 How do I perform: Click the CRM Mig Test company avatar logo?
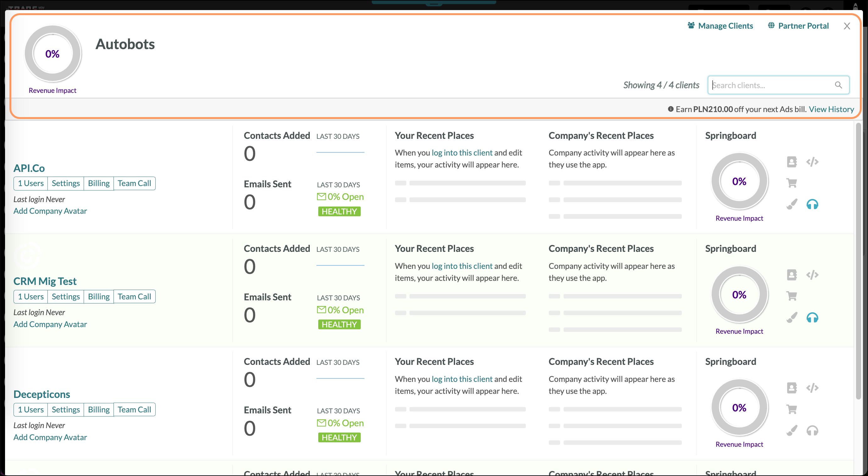point(28,255)
